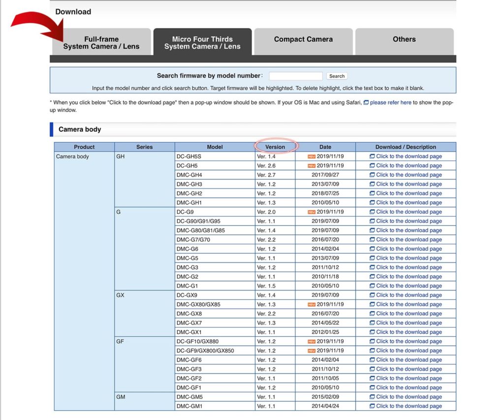Click date '2017/09/27' in the table
The width and height of the screenshot is (504, 420).
coord(325,175)
